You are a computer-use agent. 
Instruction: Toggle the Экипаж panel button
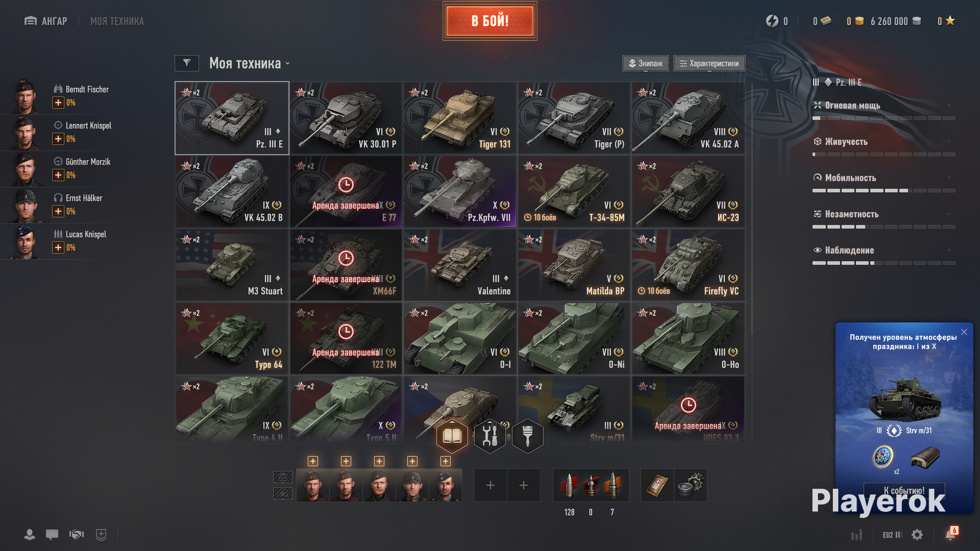click(646, 63)
